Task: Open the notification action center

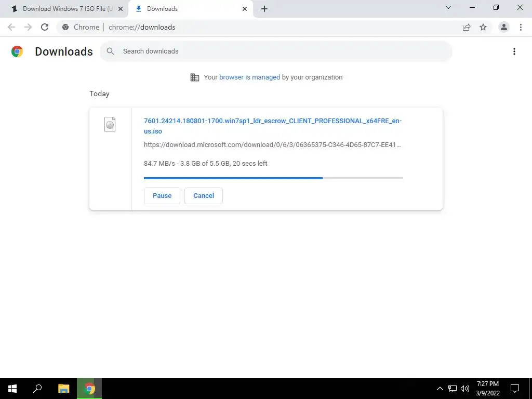Action: point(515,389)
